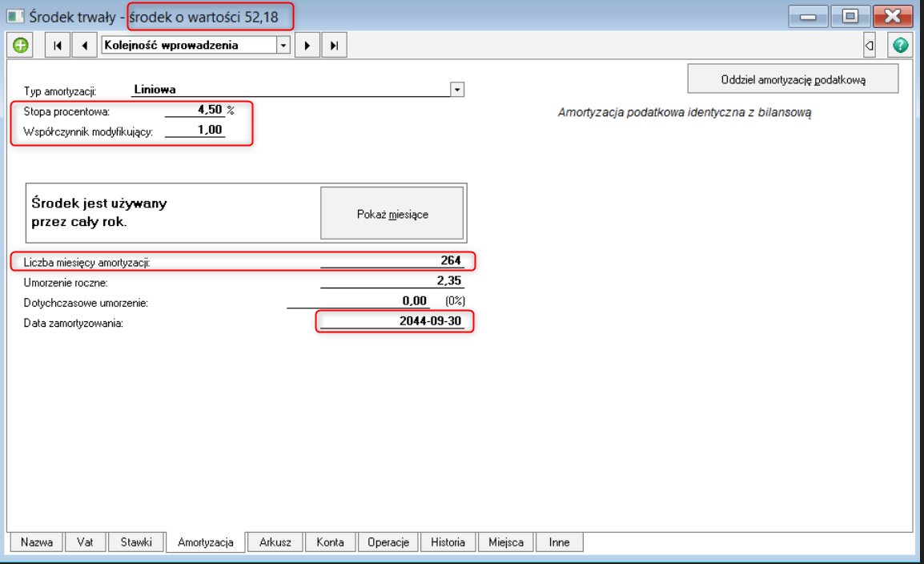Image resolution: width=924 pixels, height=564 pixels.
Task: Expand the Typ amortyzacji dropdown arrow
Action: coord(457,90)
